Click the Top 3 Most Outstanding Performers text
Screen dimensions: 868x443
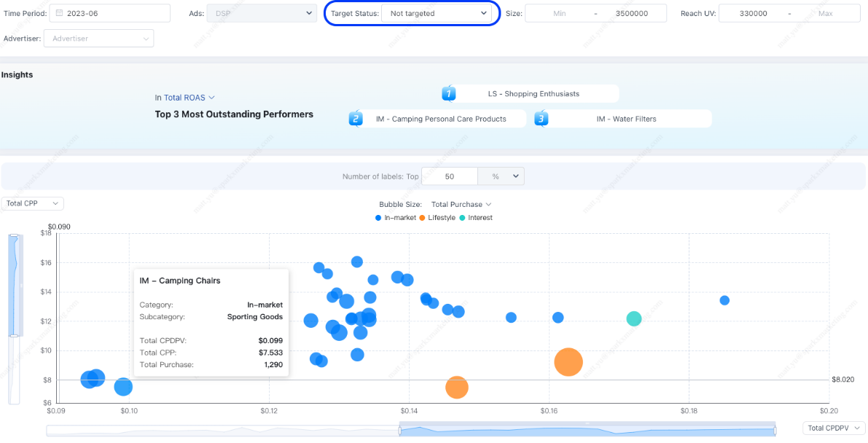pyautogui.click(x=234, y=114)
